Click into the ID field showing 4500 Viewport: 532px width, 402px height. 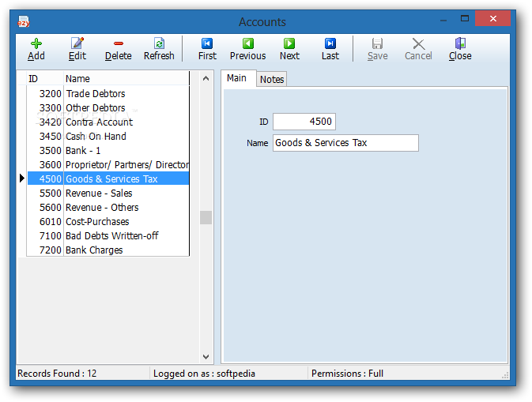click(304, 122)
